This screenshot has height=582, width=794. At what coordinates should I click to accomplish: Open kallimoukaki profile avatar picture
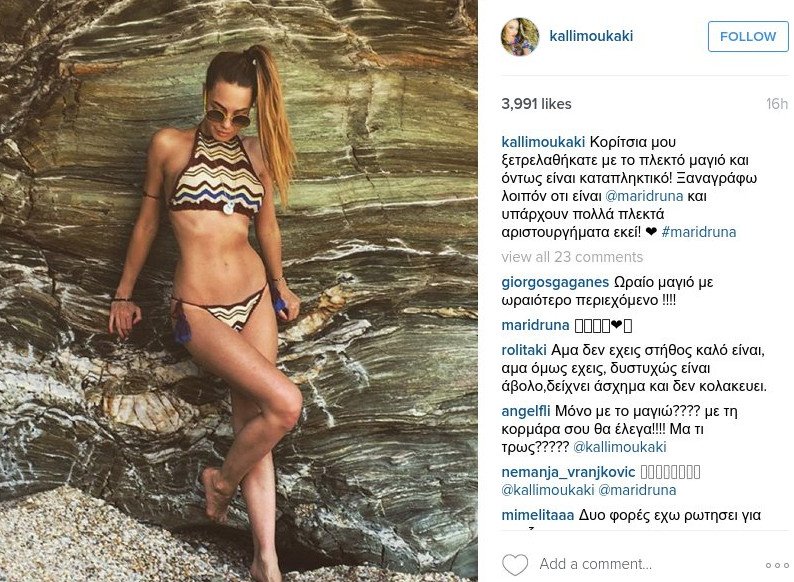520,36
